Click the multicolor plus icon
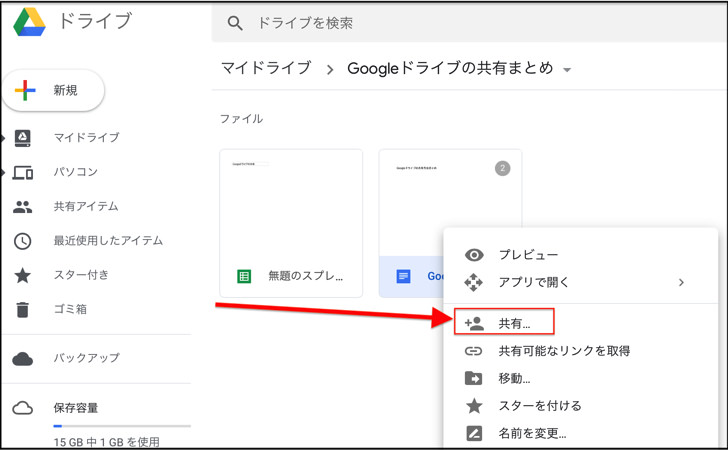 [25, 90]
